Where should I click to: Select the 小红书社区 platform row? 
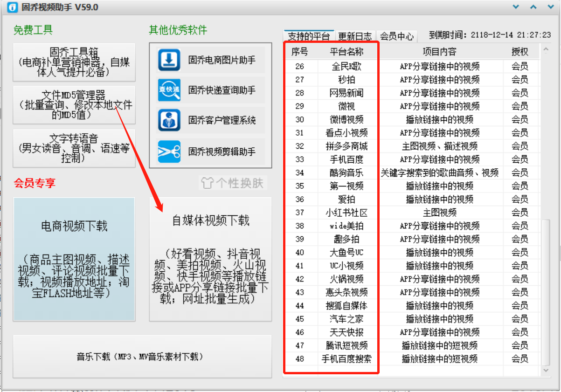[412, 213]
